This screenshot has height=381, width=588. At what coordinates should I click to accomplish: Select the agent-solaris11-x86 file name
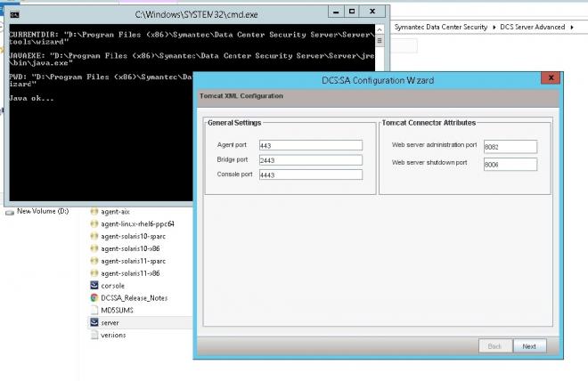pos(130,273)
